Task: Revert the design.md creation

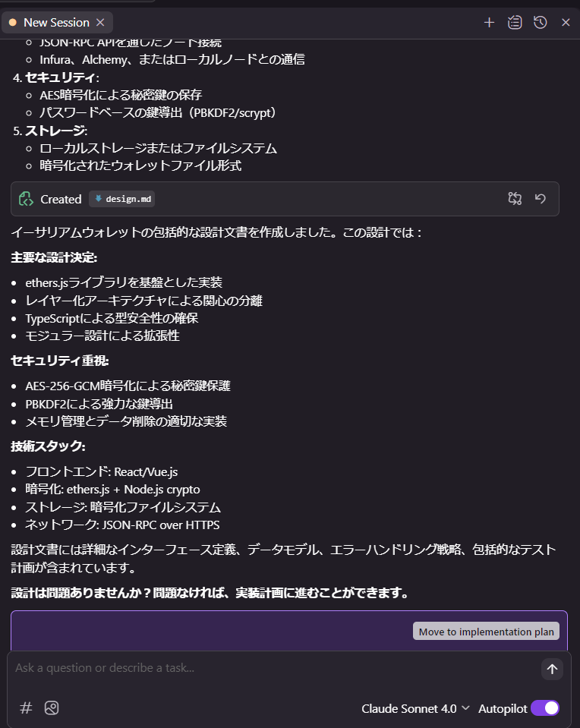Action: point(540,199)
